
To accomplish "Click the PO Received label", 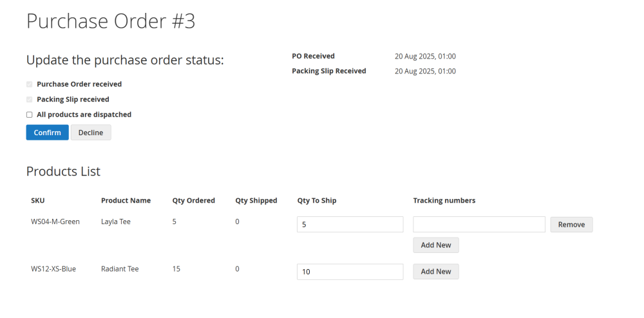I will click(313, 57).
